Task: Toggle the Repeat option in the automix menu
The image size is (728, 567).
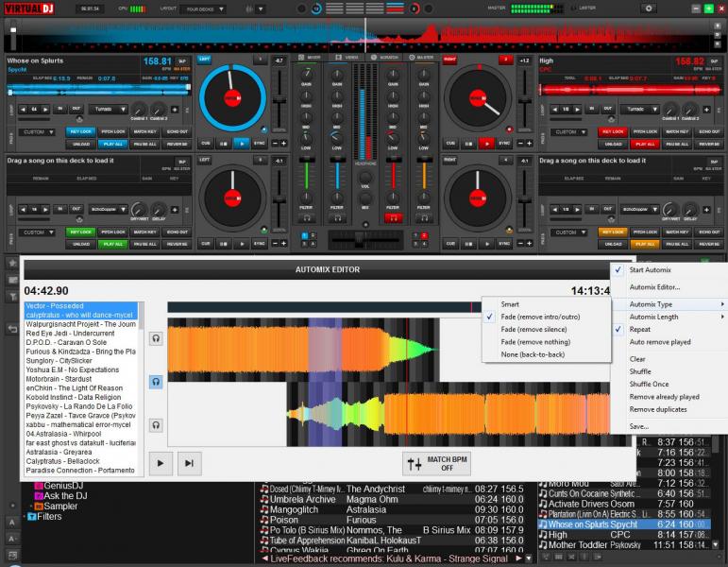Action: [x=640, y=329]
